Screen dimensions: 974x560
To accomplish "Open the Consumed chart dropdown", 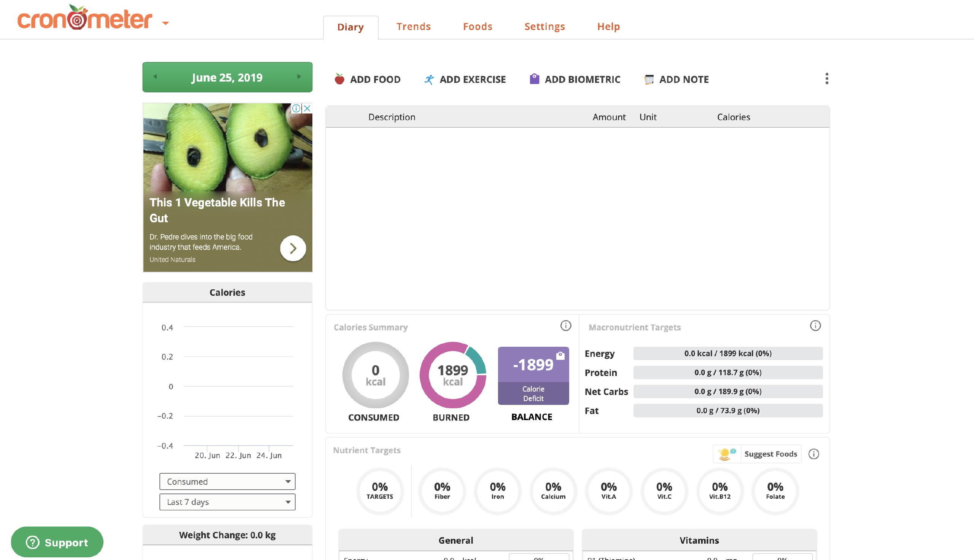I will click(227, 482).
